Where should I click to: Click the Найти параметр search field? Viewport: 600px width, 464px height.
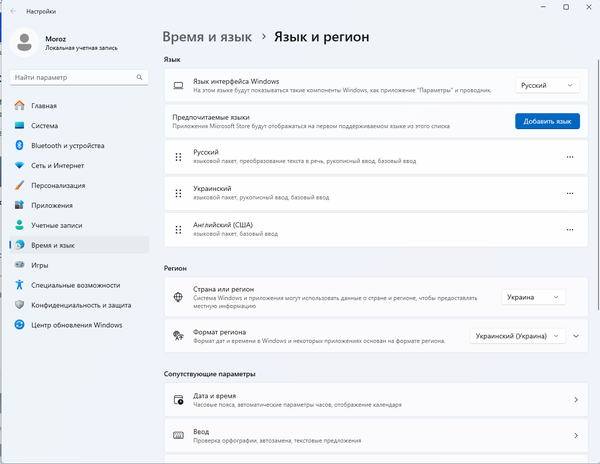(79, 77)
